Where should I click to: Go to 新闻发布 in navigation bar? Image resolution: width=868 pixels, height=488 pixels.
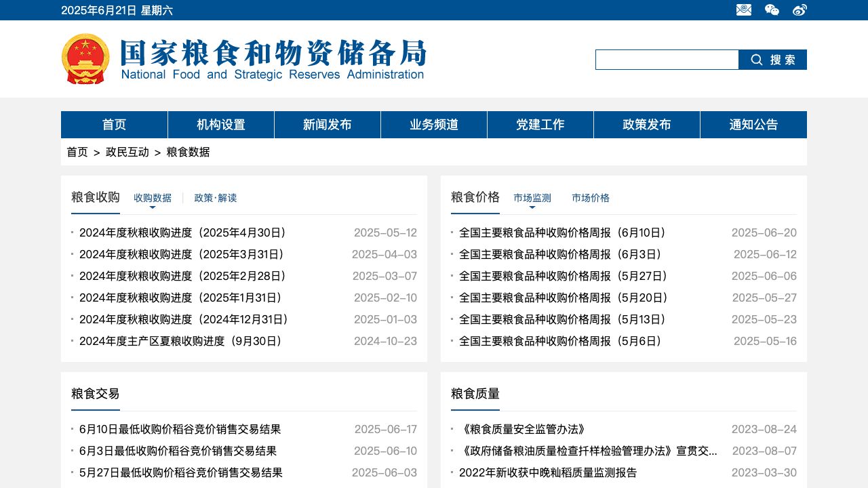[328, 125]
